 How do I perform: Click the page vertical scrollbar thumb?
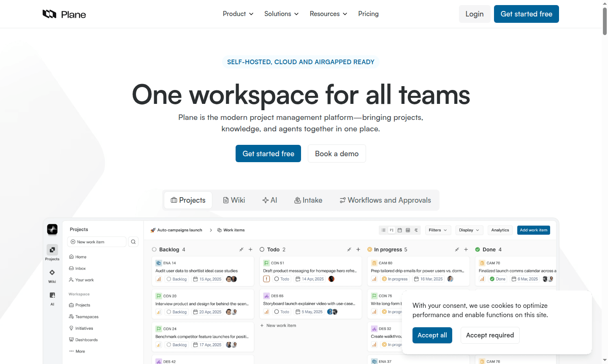(605, 20)
